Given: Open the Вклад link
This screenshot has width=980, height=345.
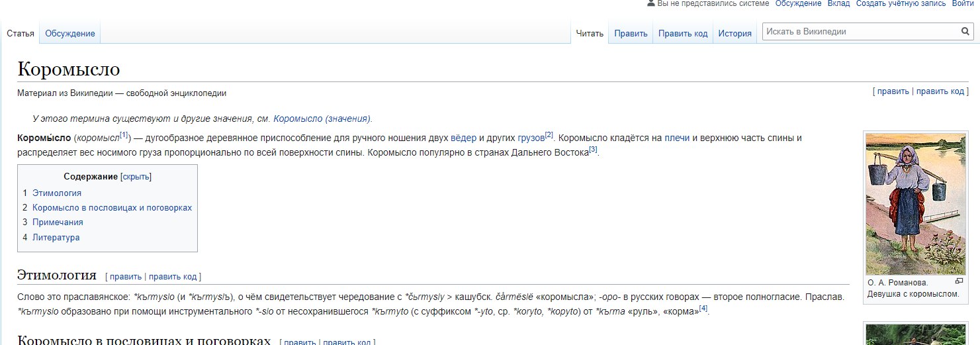Looking at the screenshot, I should click(838, 3).
